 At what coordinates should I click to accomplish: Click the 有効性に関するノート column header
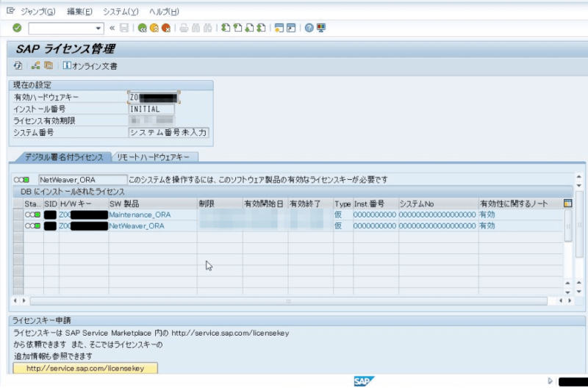[x=521, y=203]
